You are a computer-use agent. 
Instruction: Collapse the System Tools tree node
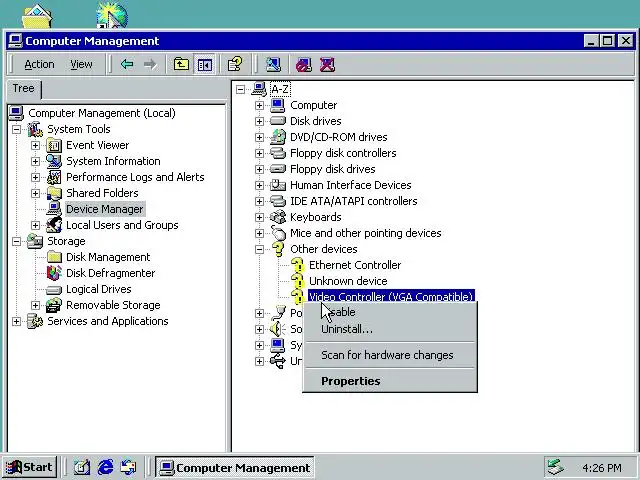[16, 129]
